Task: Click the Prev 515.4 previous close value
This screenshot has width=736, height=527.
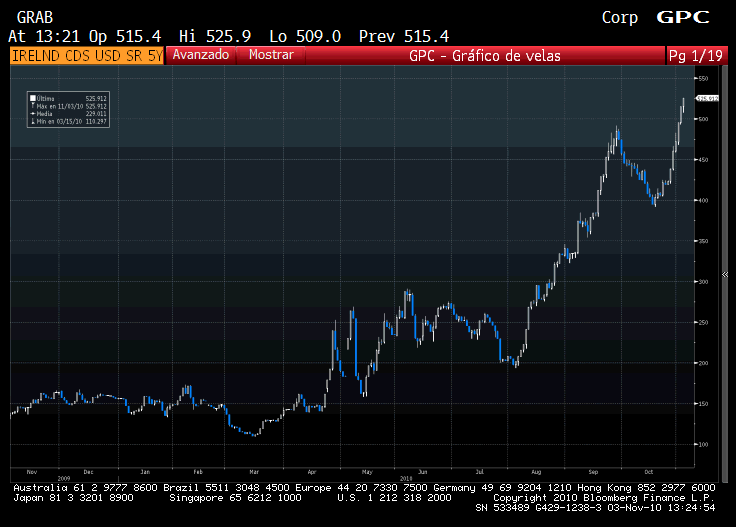Action: [404, 37]
